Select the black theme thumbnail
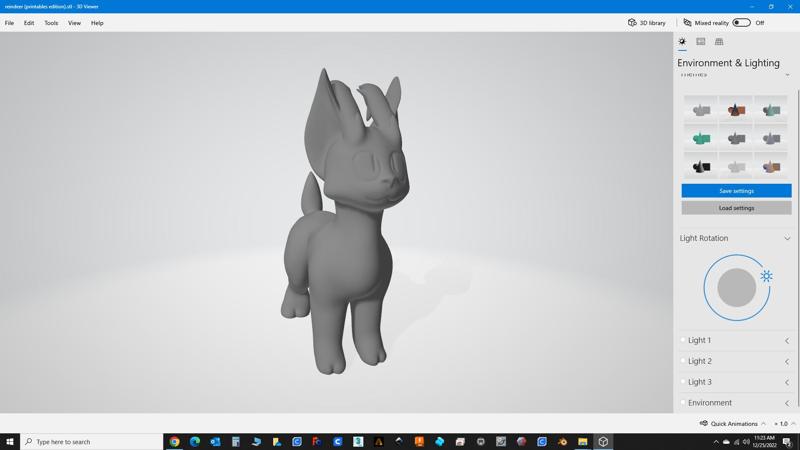This screenshot has width=800, height=450. 701,166
